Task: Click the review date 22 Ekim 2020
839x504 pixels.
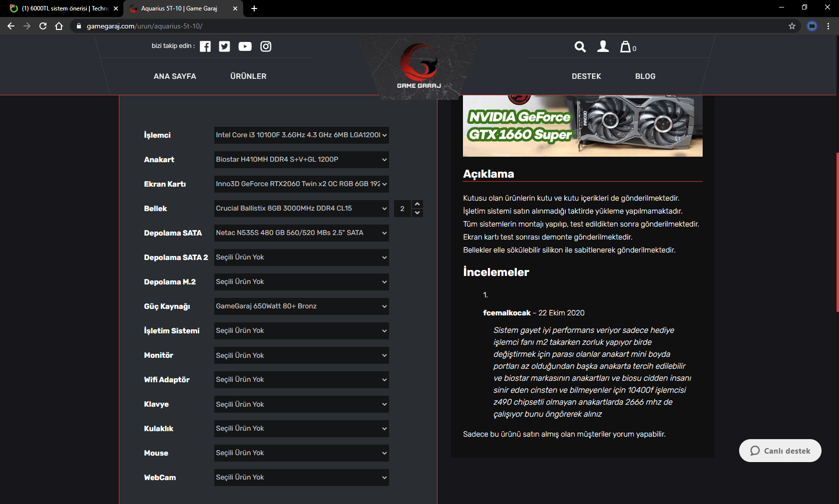Action: tap(561, 313)
